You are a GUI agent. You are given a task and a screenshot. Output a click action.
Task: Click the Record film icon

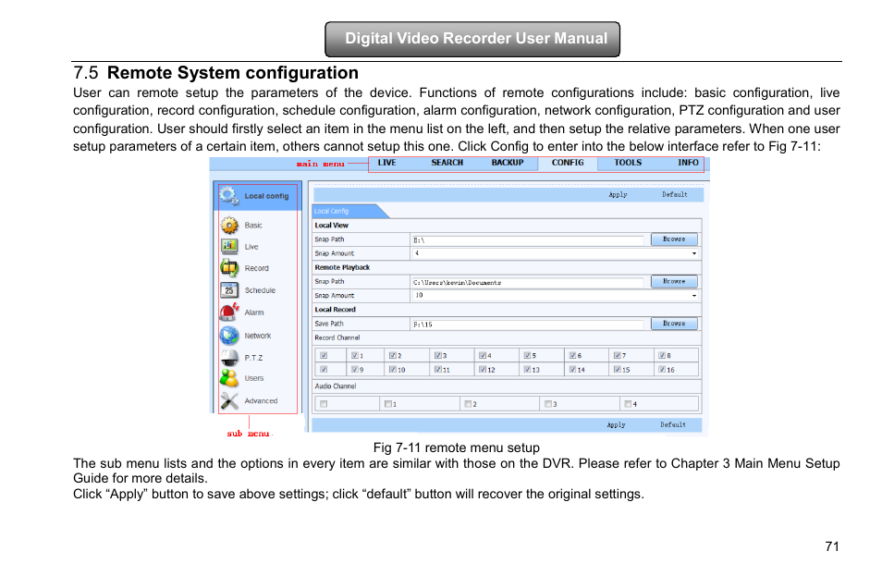tap(229, 268)
